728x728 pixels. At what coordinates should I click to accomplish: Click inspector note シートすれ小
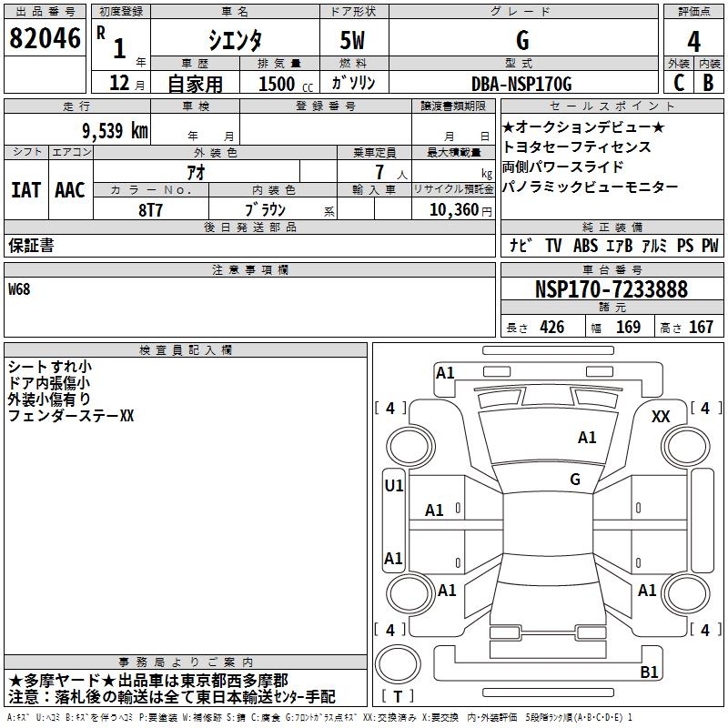pos(50,367)
